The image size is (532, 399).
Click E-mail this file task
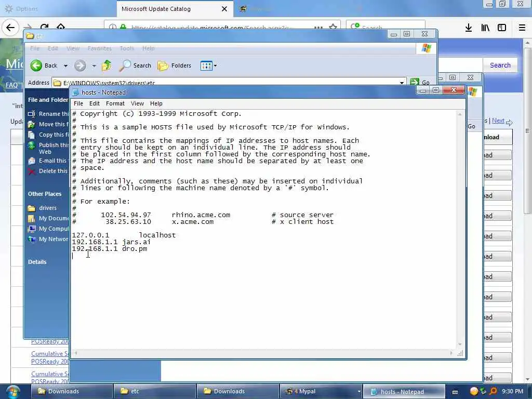coord(48,161)
